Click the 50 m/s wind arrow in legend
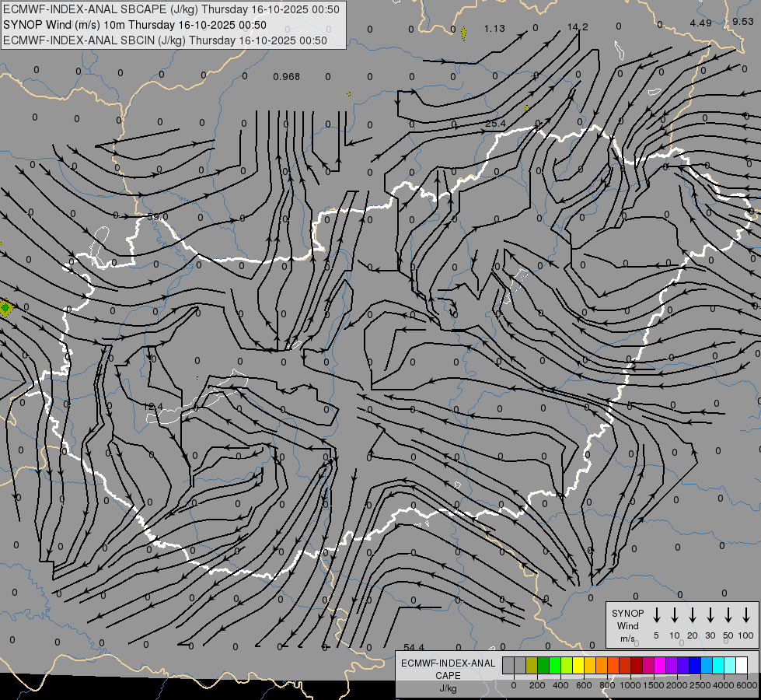Viewport: 761px width, 700px height. [728, 615]
